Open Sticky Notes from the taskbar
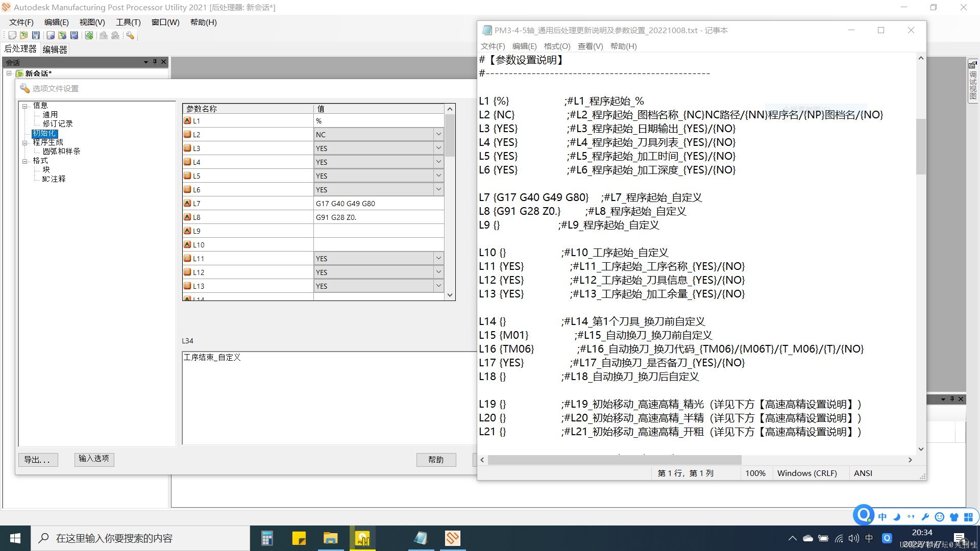This screenshot has height=551, width=980. [x=299, y=538]
